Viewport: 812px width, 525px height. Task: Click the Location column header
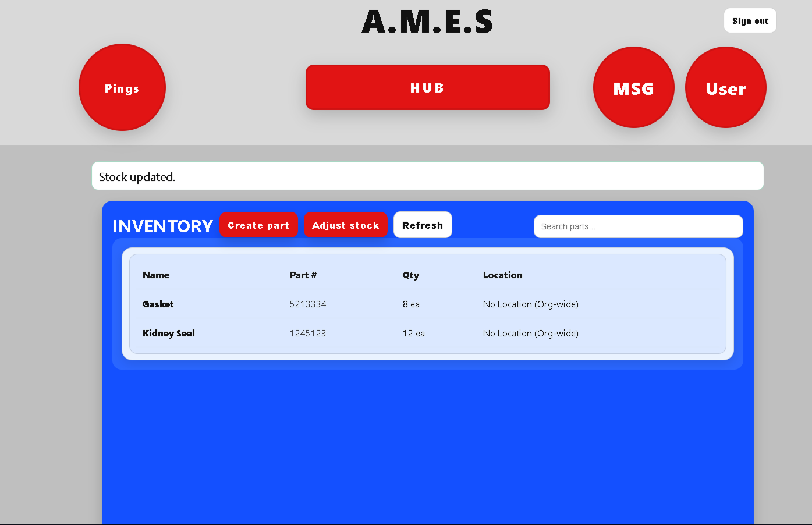coord(502,275)
